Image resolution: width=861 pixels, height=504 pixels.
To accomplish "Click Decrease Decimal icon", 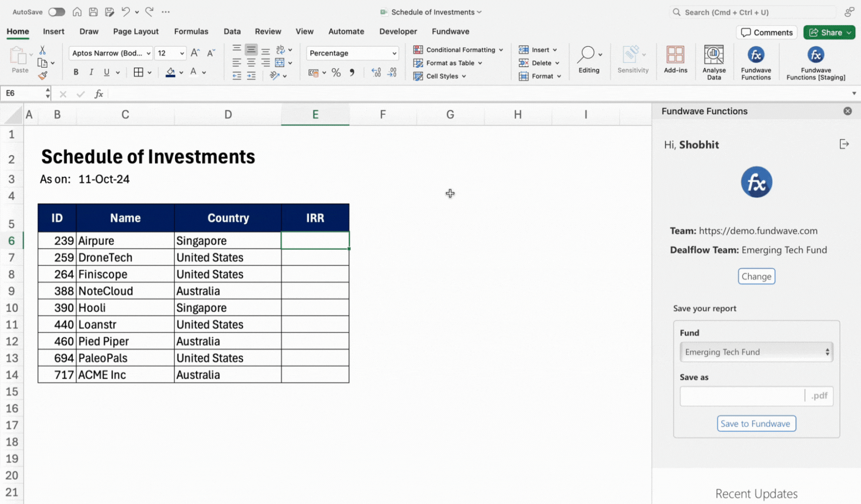I will 392,73.
